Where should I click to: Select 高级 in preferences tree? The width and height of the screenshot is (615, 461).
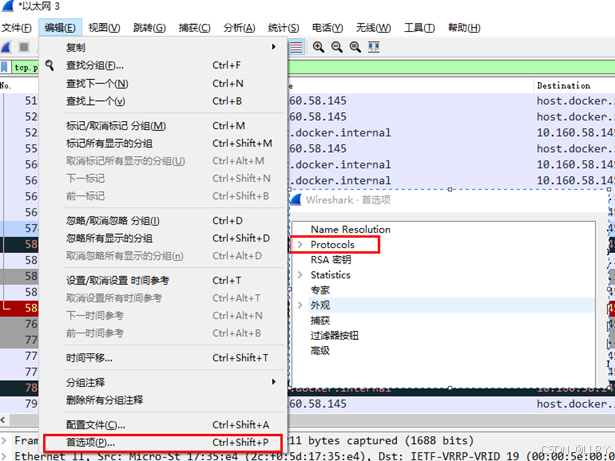tap(320, 350)
